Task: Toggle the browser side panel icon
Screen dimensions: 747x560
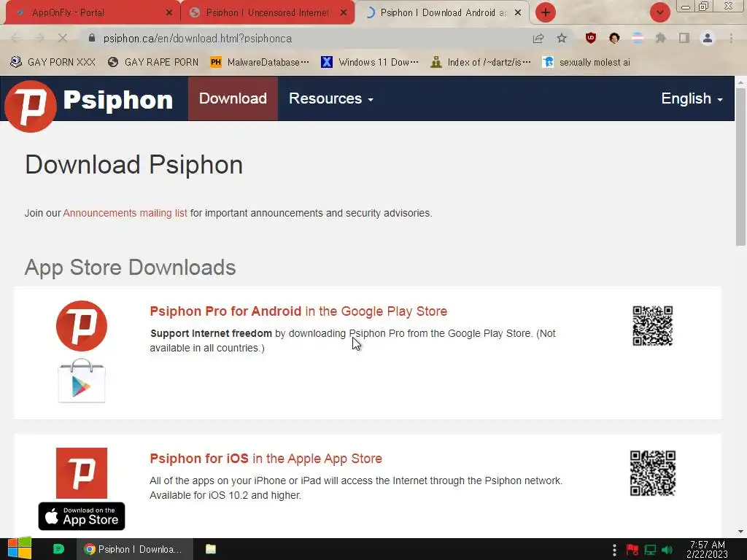Action: (x=684, y=38)
